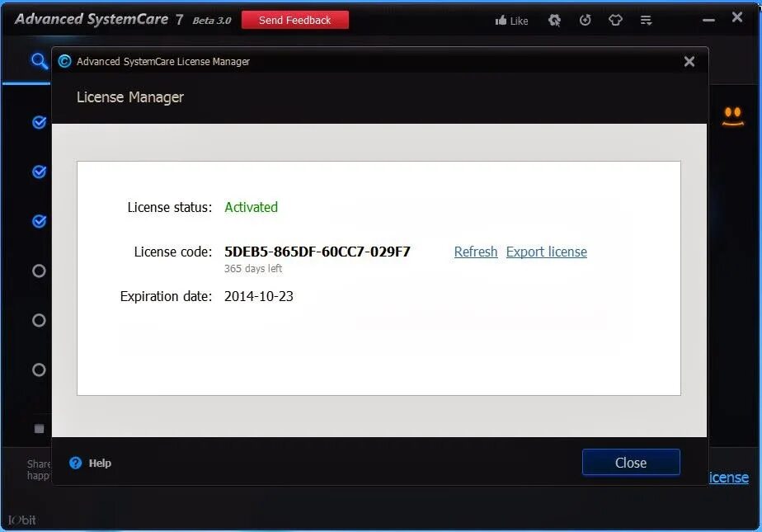The width and height of the screenshot is (762, 532).
Task: Enable the fifth unchecked scan item
Action: pyautogui.click(x=39, y=320)
